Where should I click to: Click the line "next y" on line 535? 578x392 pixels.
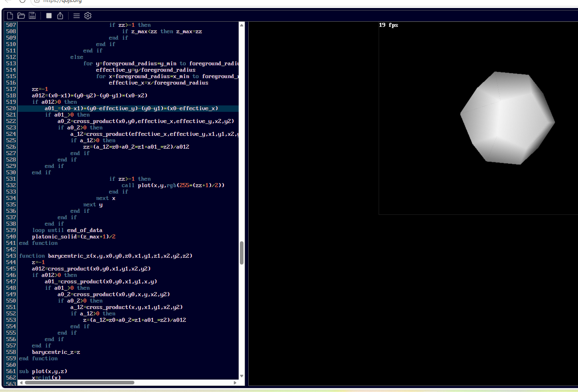(x=93, y=204)
